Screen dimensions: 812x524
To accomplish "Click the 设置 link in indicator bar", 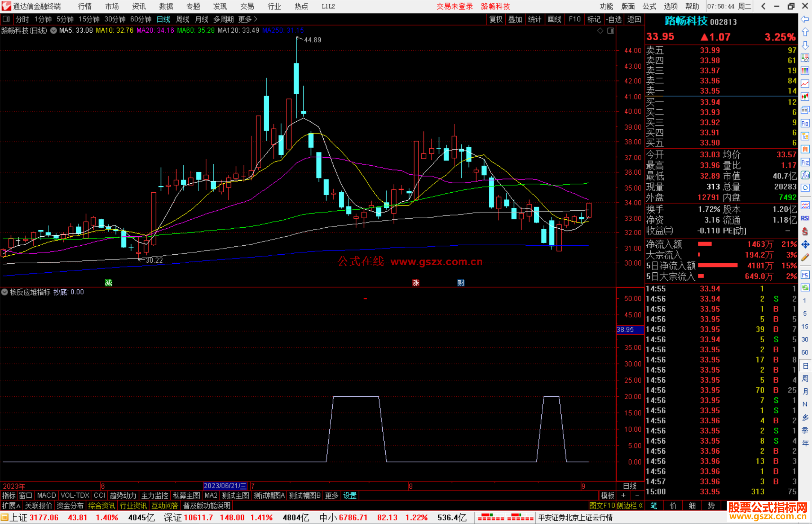I will pos(350,495).
